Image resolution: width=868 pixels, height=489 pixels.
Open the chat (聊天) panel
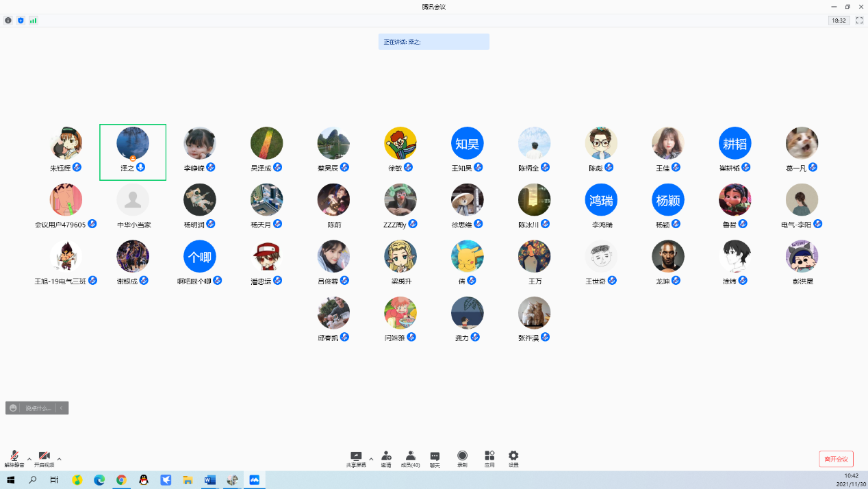435,458
